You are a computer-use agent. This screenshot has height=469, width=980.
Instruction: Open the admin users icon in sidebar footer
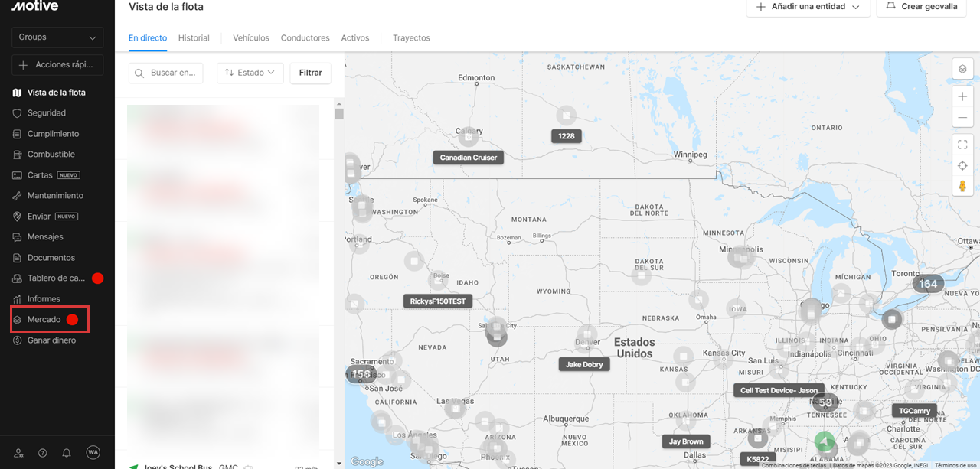click(x=19, y=453)
